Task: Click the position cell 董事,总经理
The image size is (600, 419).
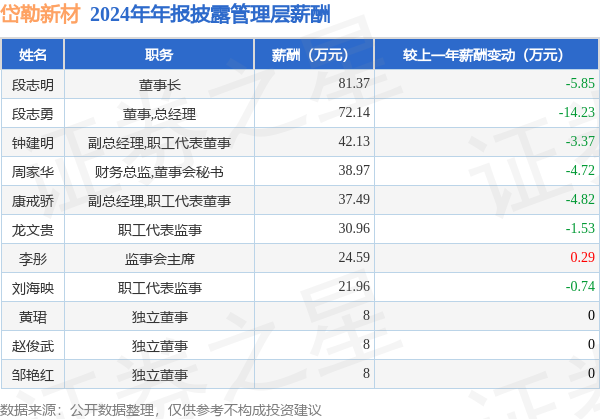Action: (160, 114)
